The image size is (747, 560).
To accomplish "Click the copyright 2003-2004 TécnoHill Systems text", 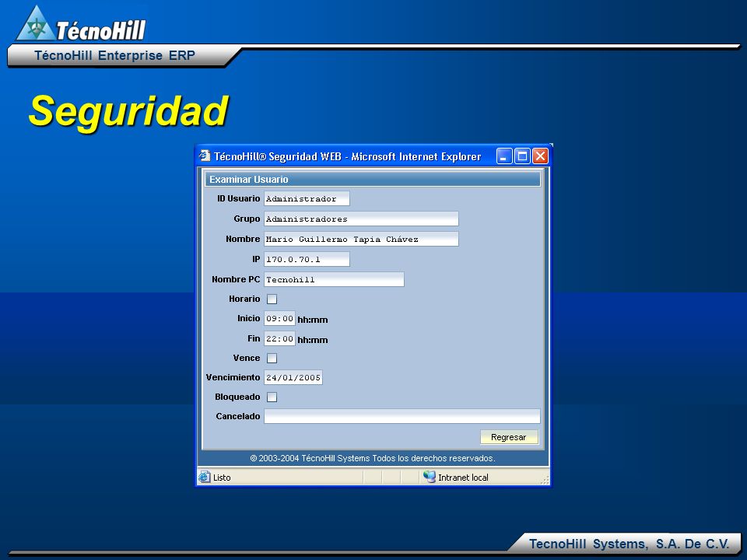I will coord(373,459).
